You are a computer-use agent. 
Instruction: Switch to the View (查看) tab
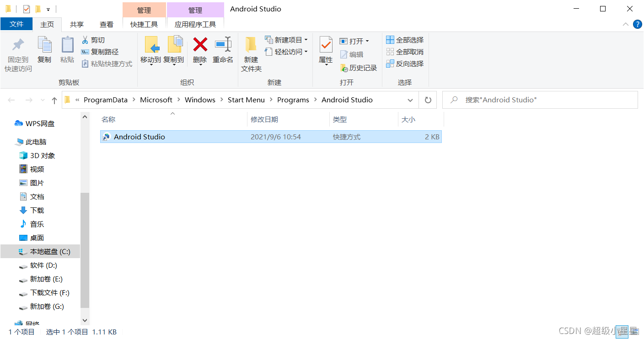107,25
